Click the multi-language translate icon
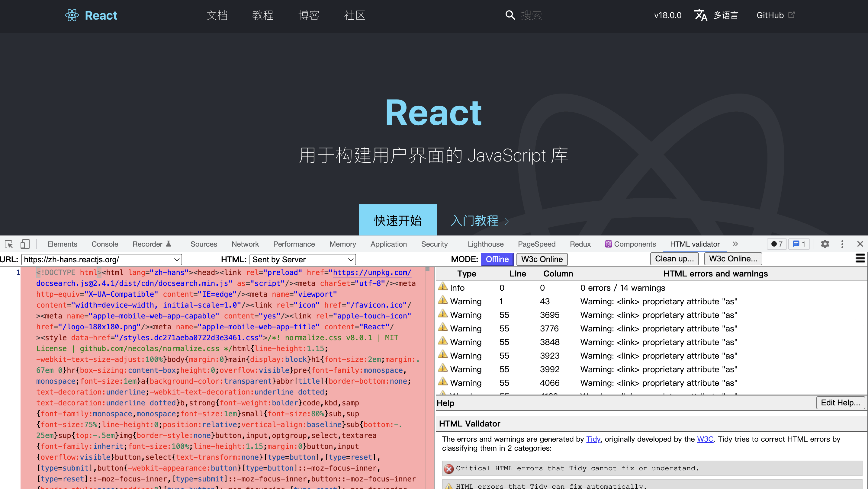 coord(701,15)
